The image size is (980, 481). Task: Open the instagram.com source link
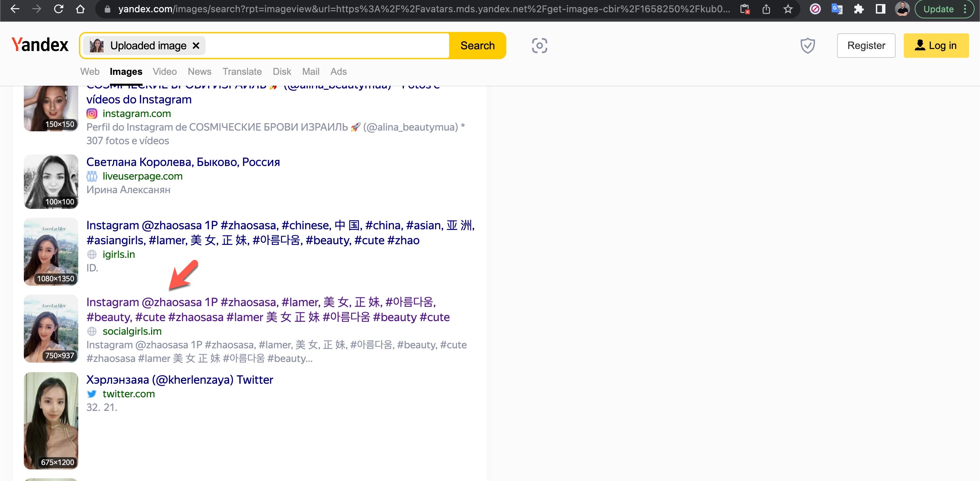tap(136, 114)
